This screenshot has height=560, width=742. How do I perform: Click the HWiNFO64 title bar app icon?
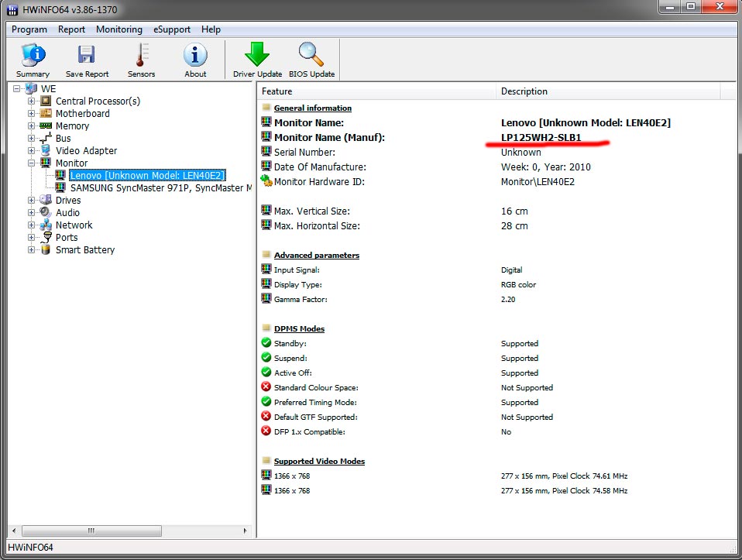(12, 9)
